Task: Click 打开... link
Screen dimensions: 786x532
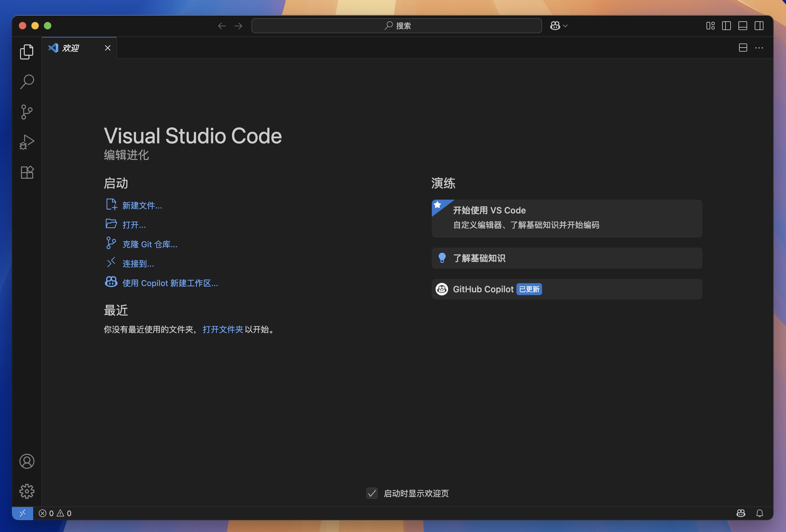Action: coord(134,225)
